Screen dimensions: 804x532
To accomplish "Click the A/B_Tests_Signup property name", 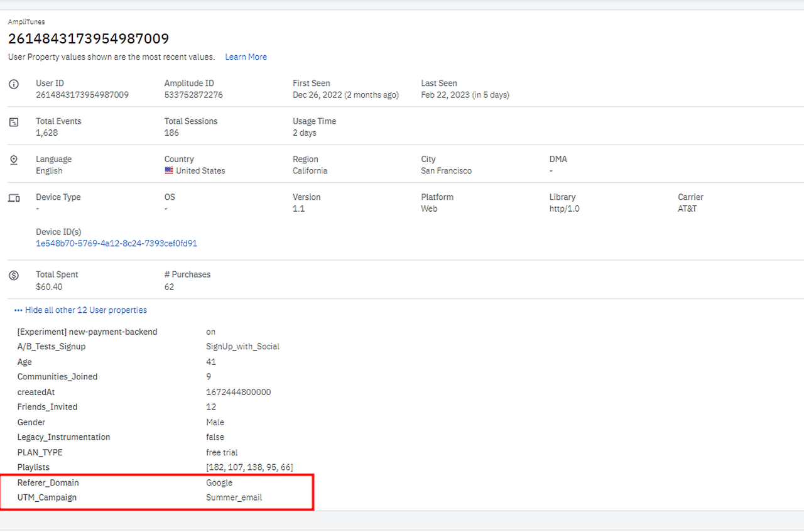I will pyautogui.click(x=52, y=347).
